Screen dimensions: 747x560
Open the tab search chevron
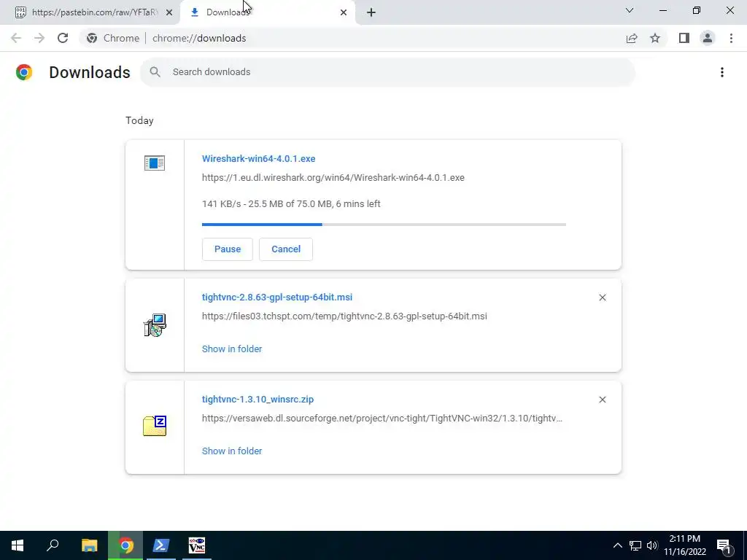tap(630, 10)
